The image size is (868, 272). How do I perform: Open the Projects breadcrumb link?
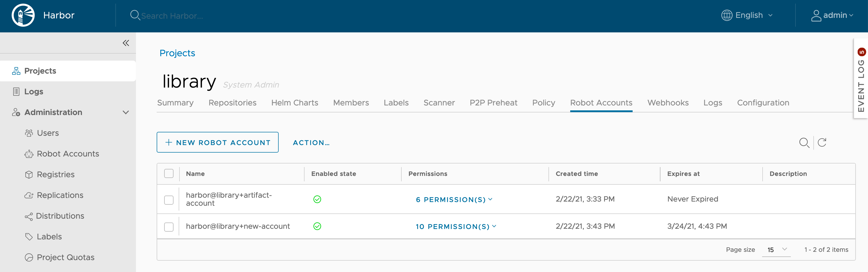coord(177,53)
